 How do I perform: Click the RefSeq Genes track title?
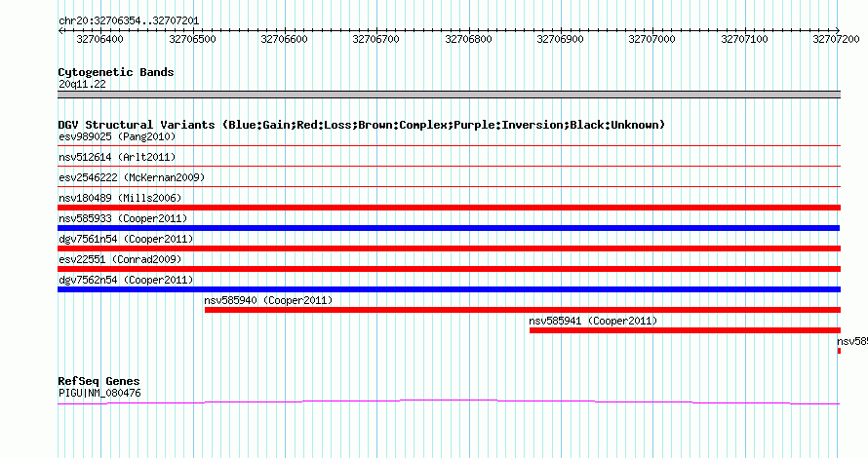pos(99,381)
